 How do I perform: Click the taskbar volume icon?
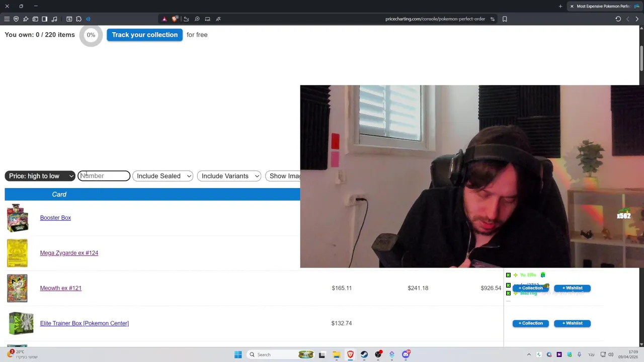click(x=611, y=354)
